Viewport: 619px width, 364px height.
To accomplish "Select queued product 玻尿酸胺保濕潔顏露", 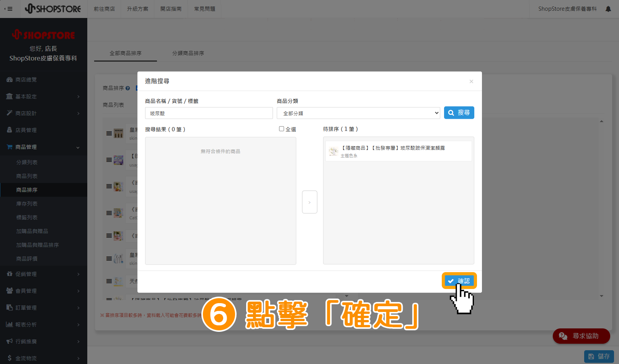I will point(399,151).
